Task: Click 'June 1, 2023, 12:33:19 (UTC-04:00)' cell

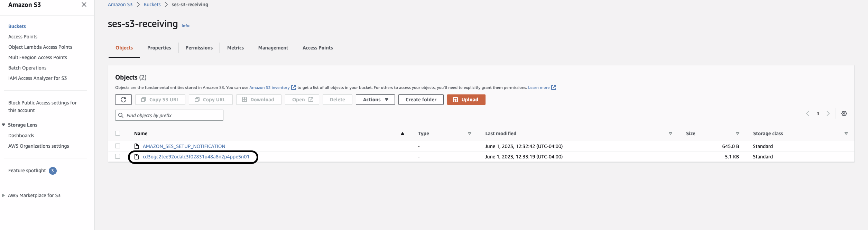Action: click(x=524, y=157)
